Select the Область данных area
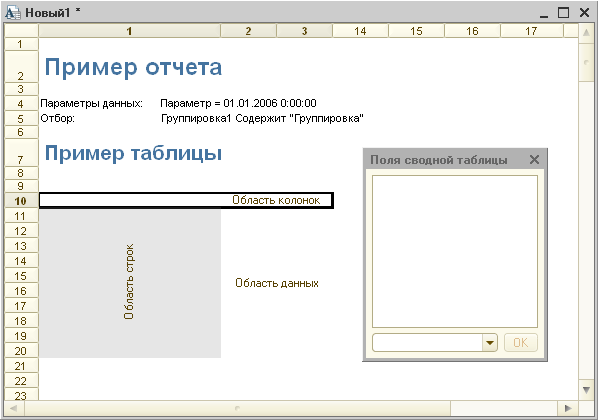The height and width of the screenshot is (420, 598). point(277,283)
